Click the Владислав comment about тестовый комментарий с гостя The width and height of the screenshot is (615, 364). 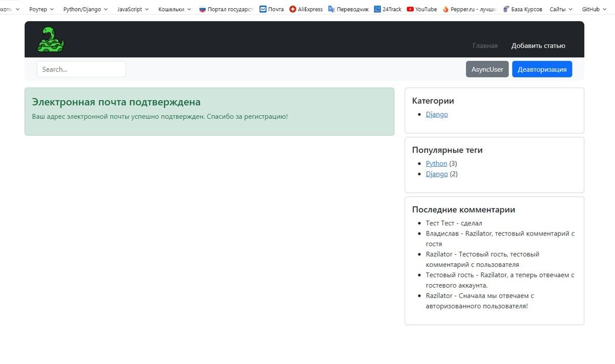coord(500,239)
